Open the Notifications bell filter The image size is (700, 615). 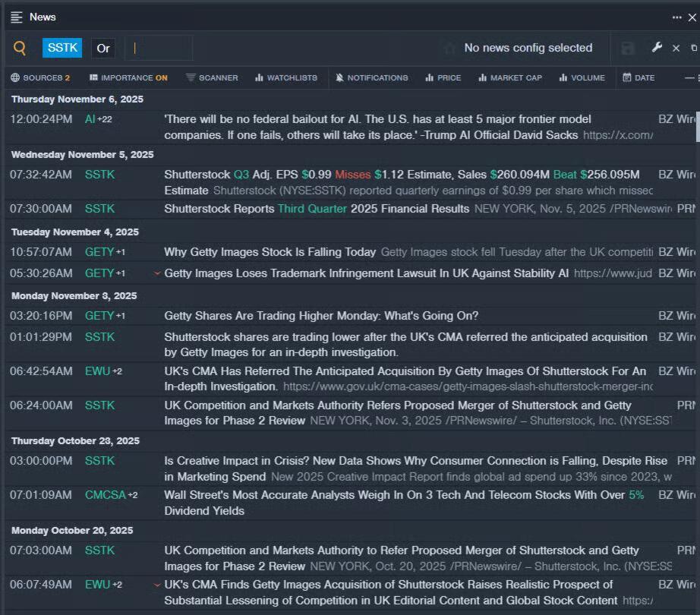pyautogui.click(x=371, y=77)
